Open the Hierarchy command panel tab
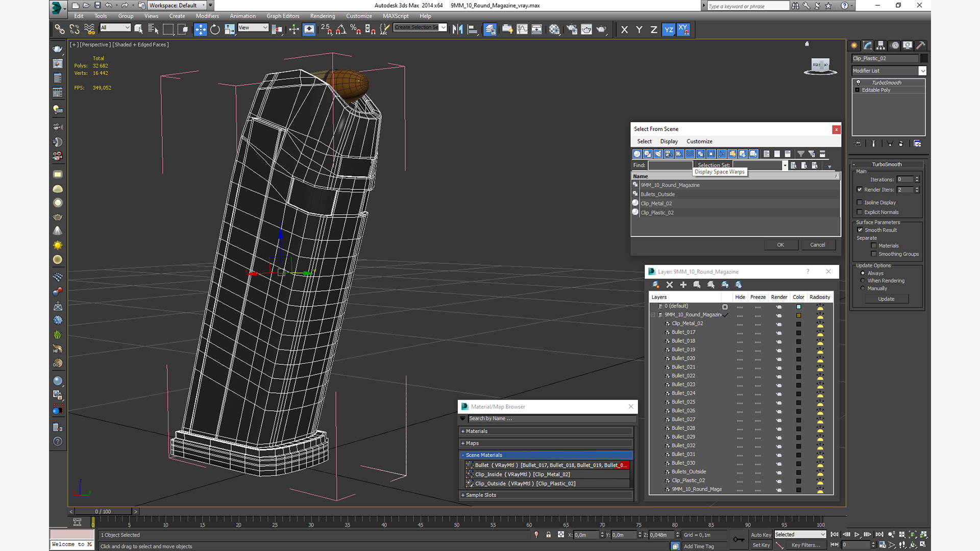Viewport: 980px width, 551px height. point(881,45)
